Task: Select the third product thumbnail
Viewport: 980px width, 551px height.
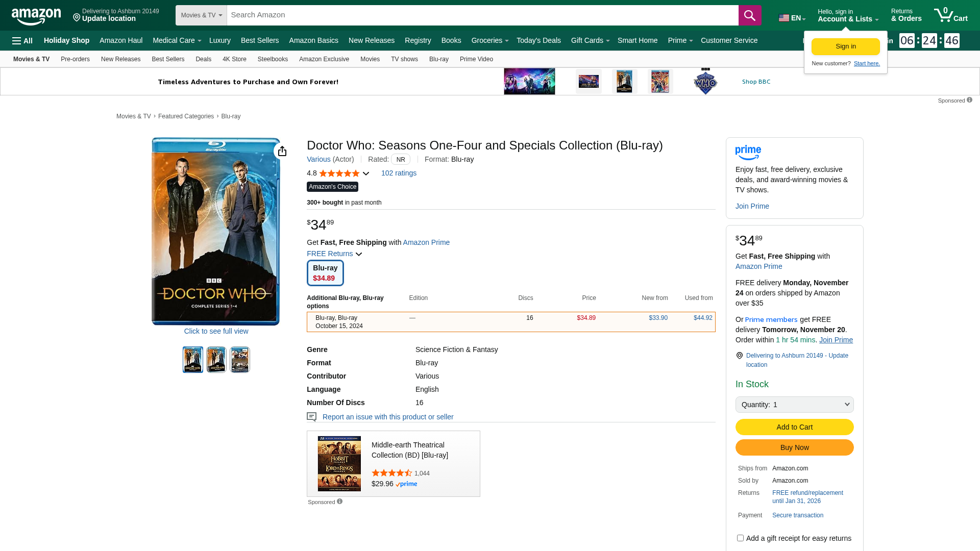Action: click(x=240, y=360)
